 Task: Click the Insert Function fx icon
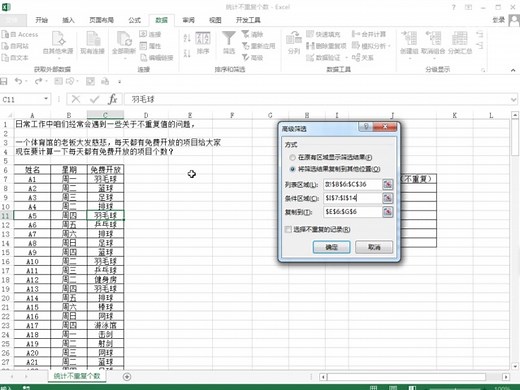click(x=113, y=99)
